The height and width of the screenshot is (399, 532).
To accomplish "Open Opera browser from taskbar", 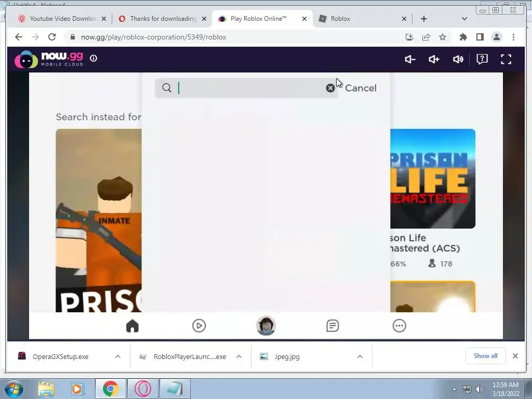I will 142,389.
